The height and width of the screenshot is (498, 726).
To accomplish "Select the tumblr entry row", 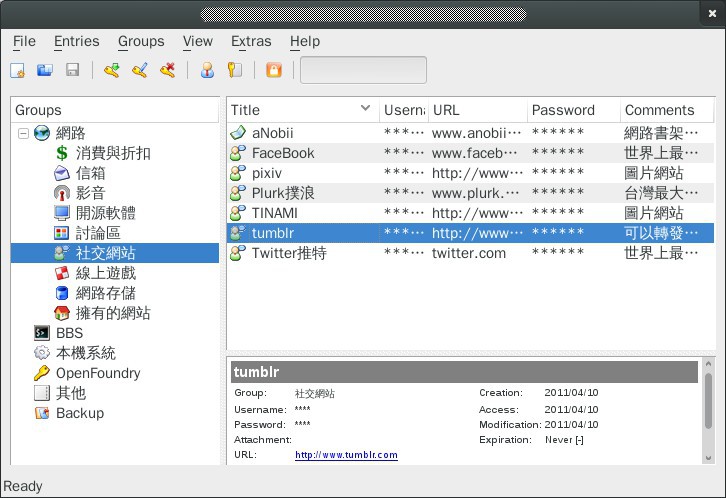I will pos(470,233).
